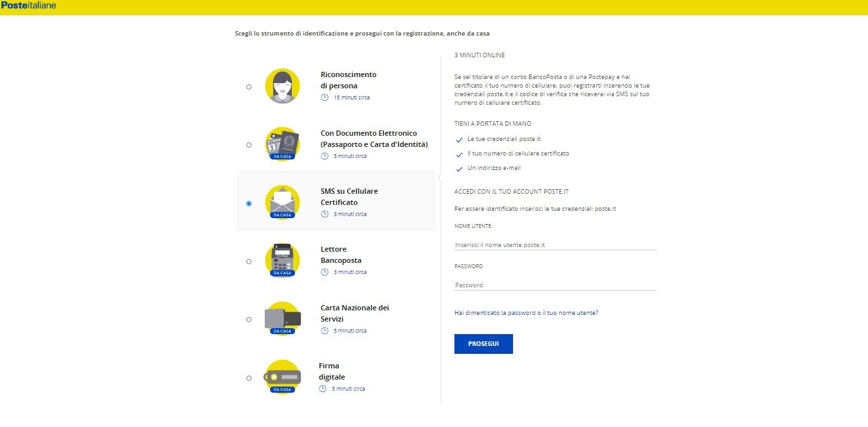The height and width of the screenshot is (427, 868).
Task: Focus the Nome Utente input field
Action: (x=555, y=244)
